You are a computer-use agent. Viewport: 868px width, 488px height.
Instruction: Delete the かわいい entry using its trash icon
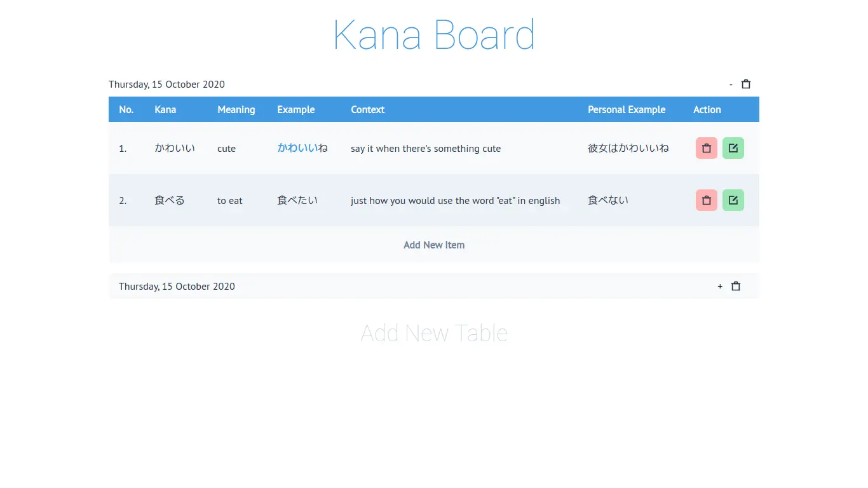pyautogui.click(x=706, y=147)
